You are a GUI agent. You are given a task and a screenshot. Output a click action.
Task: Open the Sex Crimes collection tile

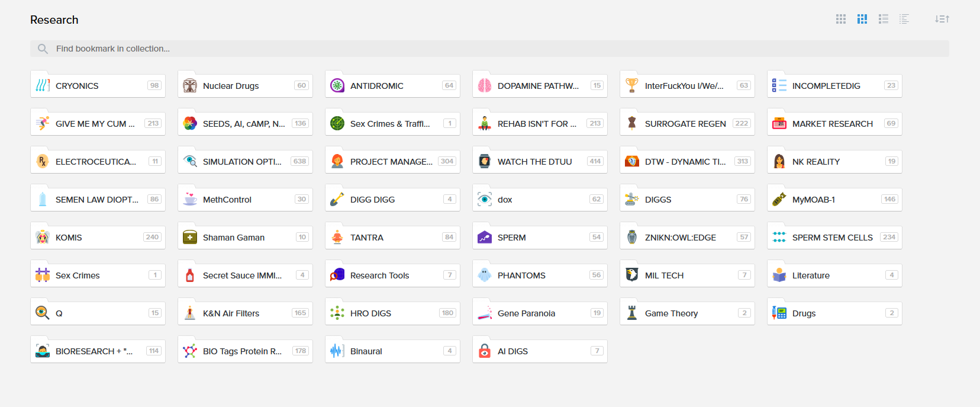[98, 275]
